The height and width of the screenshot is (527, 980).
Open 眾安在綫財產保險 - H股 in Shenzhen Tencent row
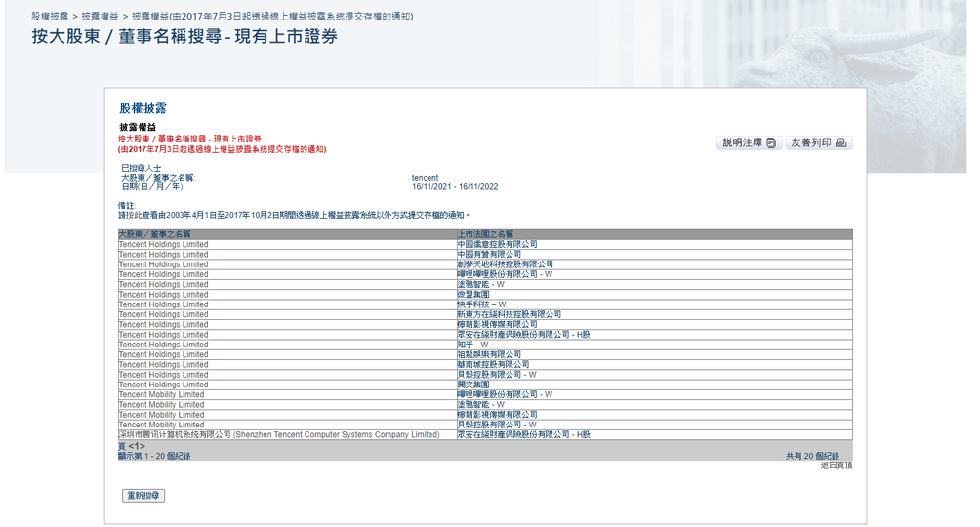pyautogui.click(x=524, y=434)
